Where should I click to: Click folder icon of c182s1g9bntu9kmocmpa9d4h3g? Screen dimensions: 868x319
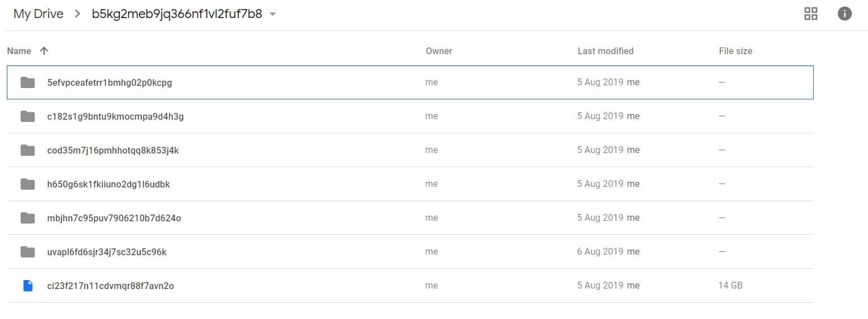click(x=28, y=116)
